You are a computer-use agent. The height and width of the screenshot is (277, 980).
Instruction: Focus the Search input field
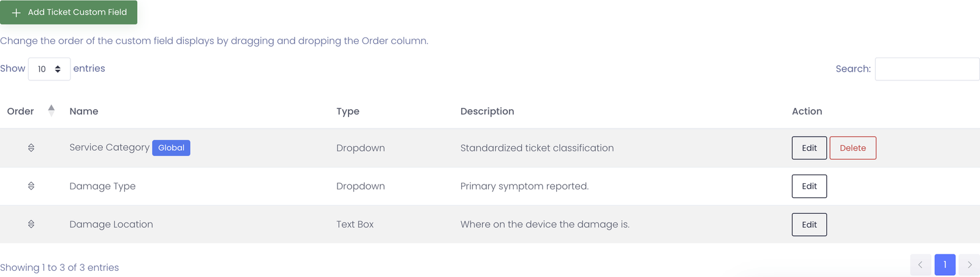point(927,69)
